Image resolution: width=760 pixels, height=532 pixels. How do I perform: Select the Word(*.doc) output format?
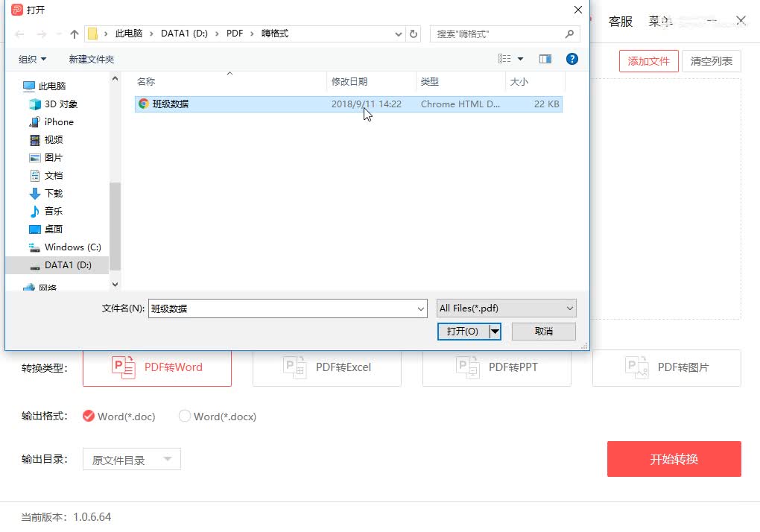(x=89, y=417)
